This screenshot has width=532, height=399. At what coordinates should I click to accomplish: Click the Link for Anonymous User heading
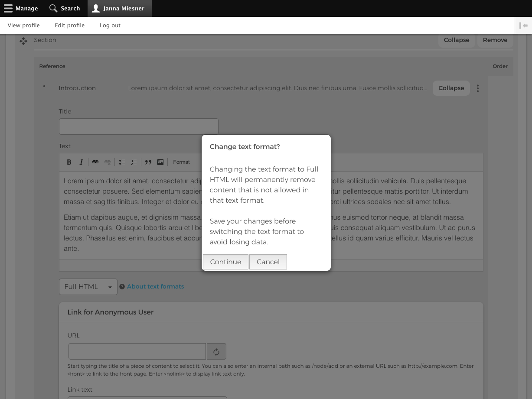(x=111, y=312)
